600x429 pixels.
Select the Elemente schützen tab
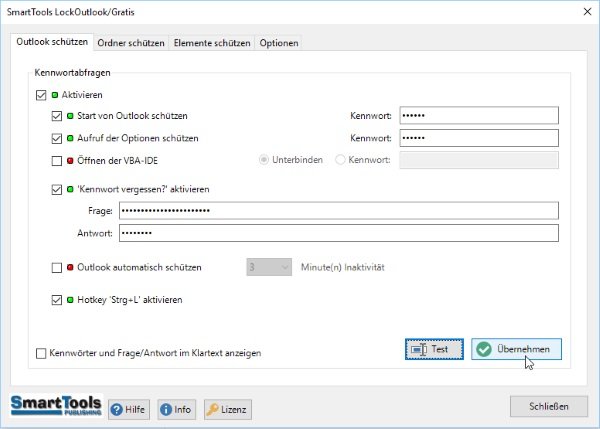point(212,43)
